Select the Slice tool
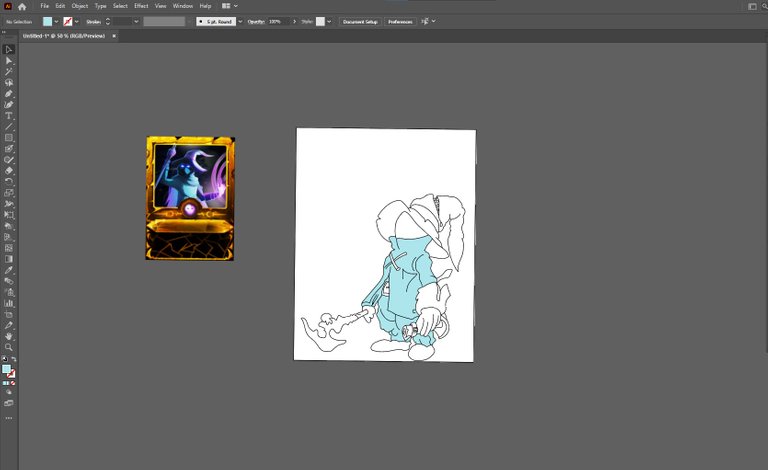The width and height of the screenshot is (768, 470). tap(9, 325)
